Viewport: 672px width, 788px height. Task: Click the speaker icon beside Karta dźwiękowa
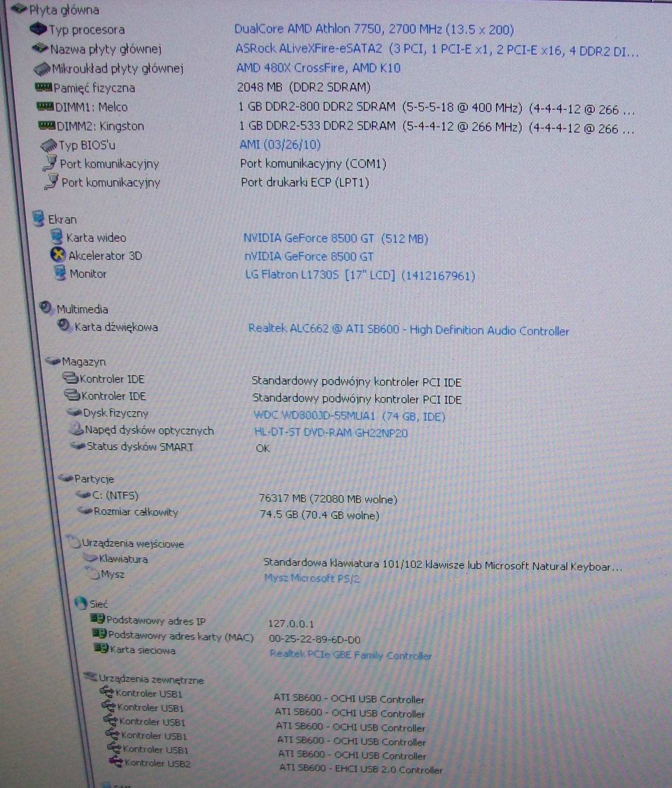[64, 326]
